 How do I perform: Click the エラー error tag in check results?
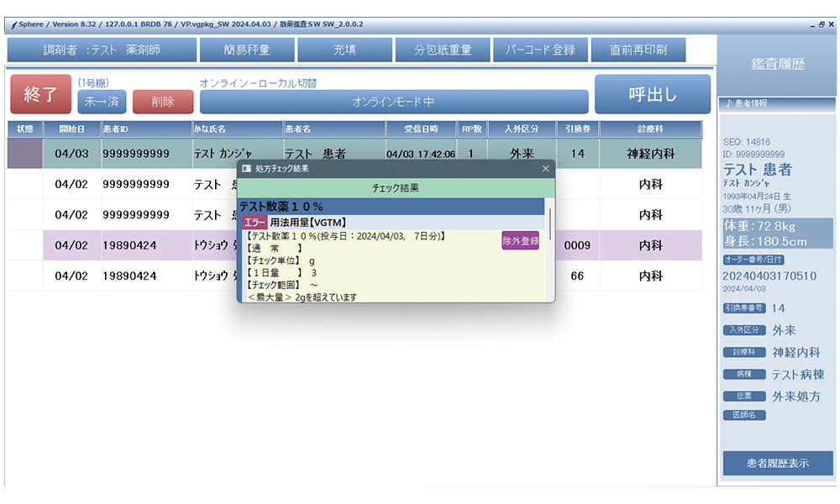[255, 223]
